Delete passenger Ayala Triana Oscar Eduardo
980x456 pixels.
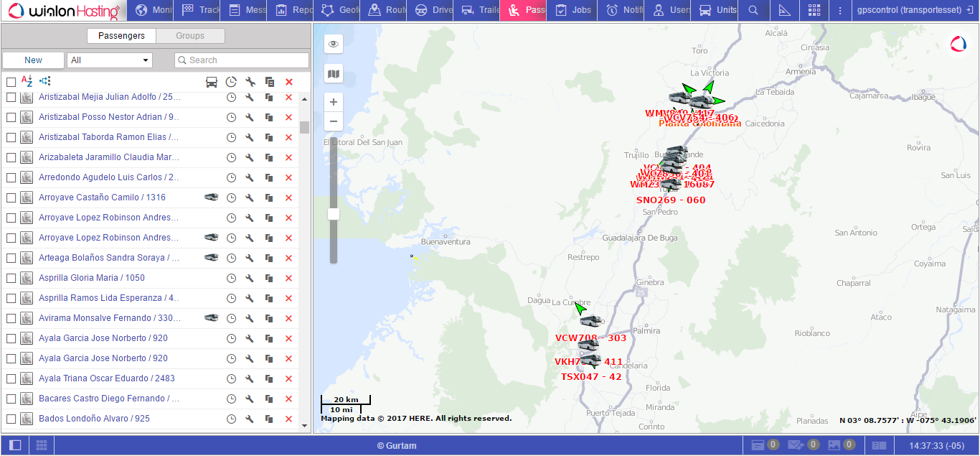[289, 378]
